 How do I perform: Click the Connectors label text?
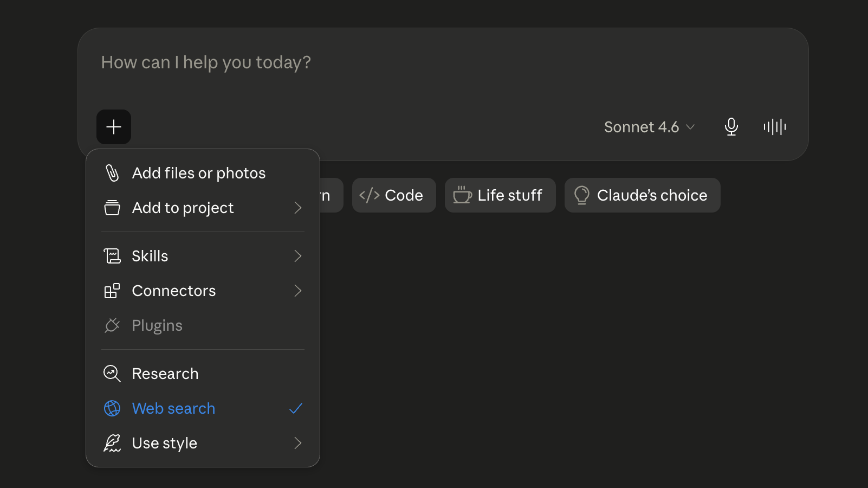coord(174,291)
